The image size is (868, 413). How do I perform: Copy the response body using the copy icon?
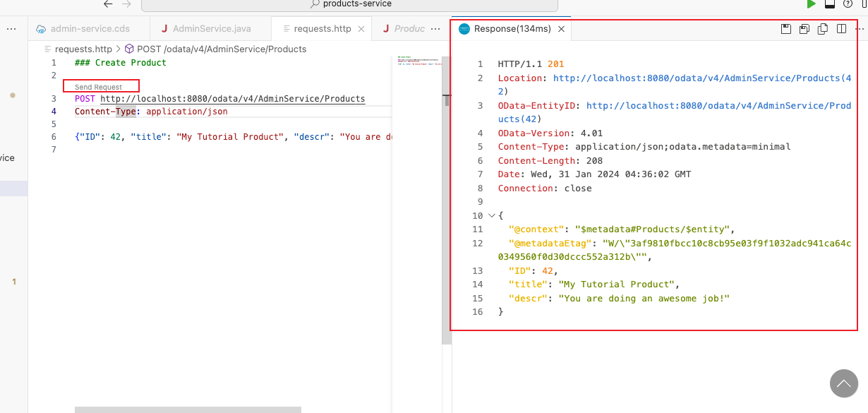(823, 29)
